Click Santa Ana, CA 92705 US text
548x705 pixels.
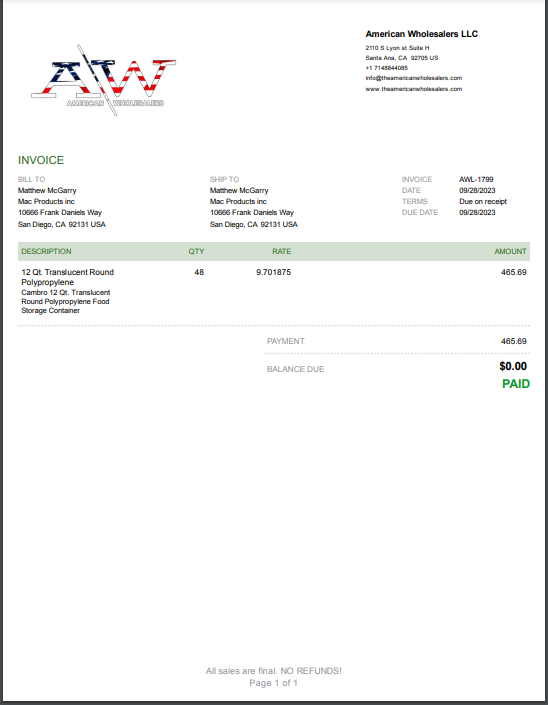point(401,58)
